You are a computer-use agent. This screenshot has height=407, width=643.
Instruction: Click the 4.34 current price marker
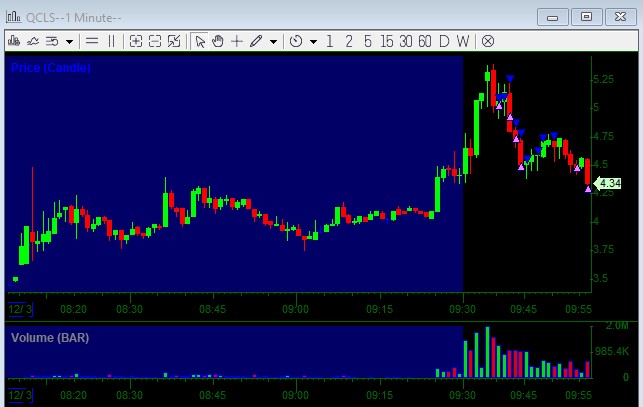tap(608, 183)
